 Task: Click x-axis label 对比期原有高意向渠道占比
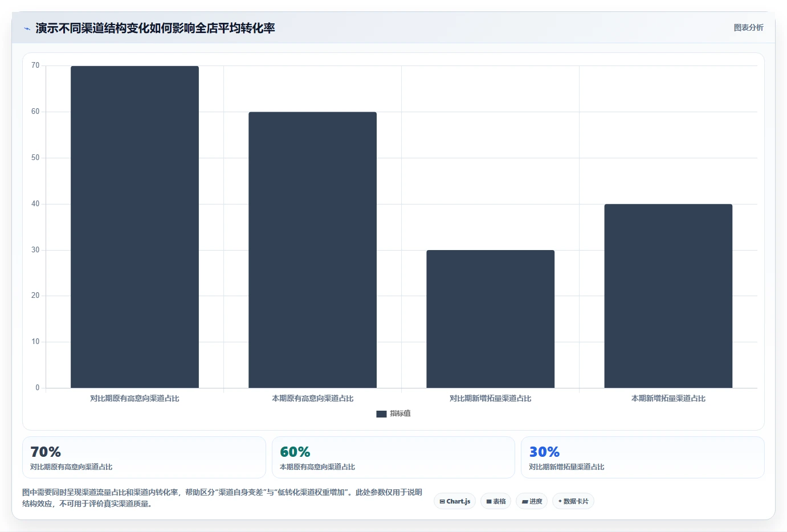pos(134,398)
